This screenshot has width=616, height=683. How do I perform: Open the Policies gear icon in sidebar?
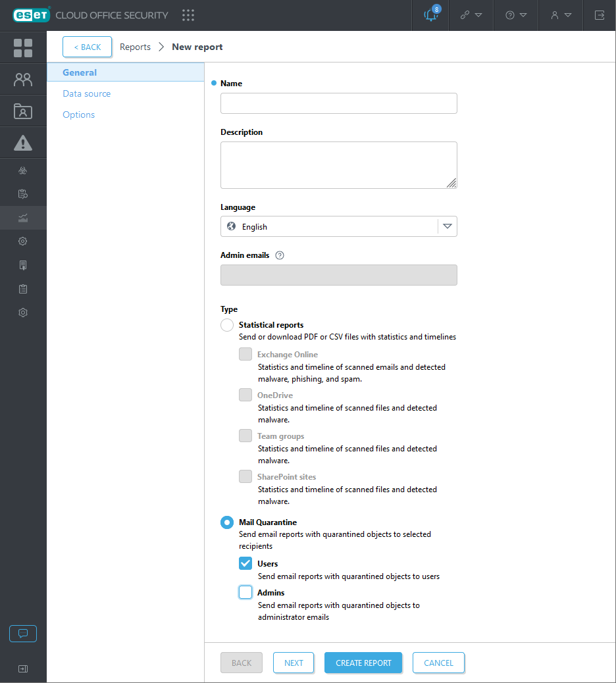[23, 241]
